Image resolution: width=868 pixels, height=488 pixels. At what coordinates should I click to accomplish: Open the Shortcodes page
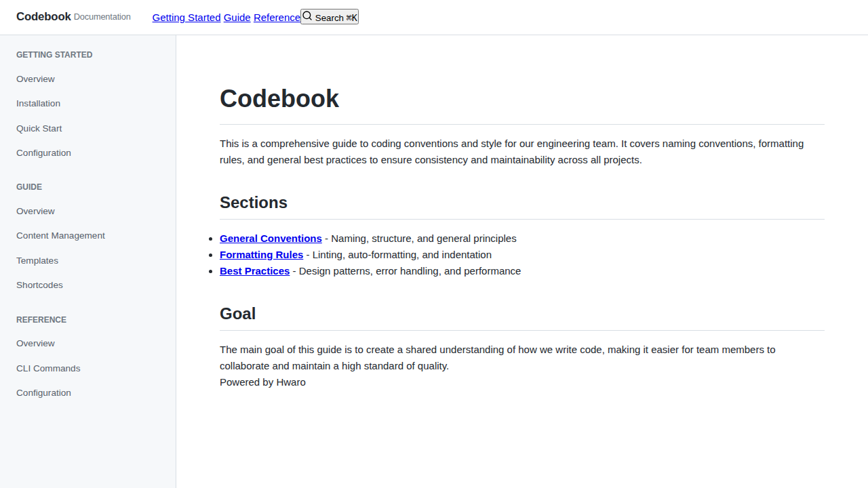coord(39,285)
